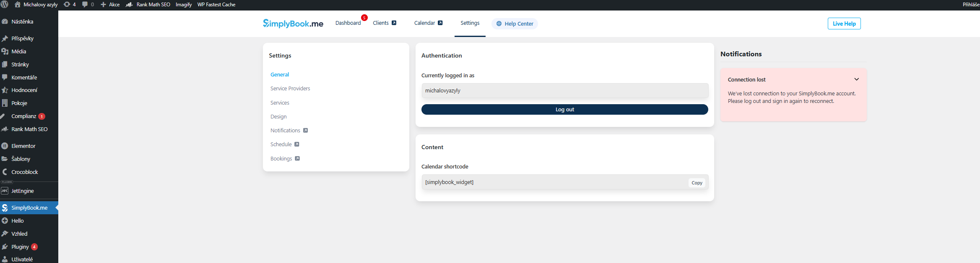Open Design settings
Screen dimensions: 980x263
click(278, 116)
